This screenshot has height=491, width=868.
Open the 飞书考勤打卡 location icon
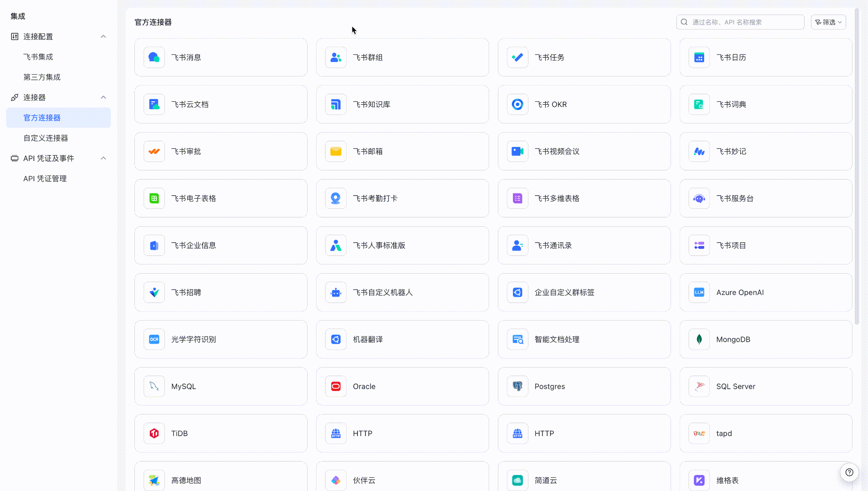(x=336, y=198)
